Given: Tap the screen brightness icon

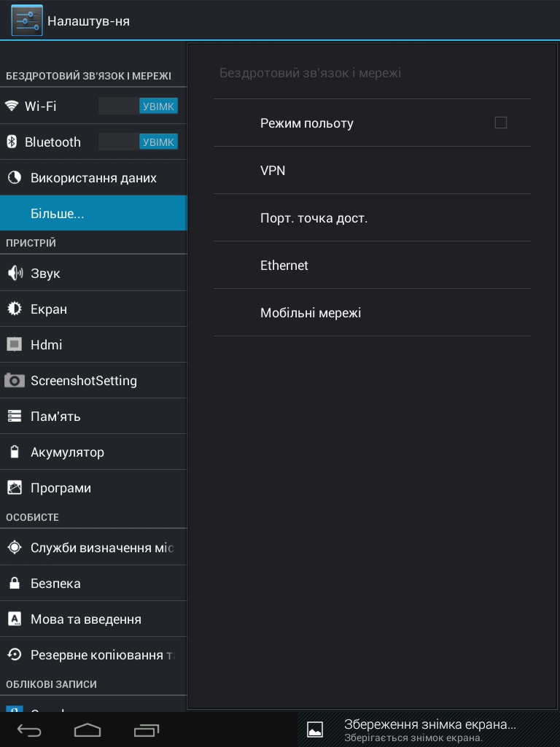Looking at the screenshot, I should 15,309.
